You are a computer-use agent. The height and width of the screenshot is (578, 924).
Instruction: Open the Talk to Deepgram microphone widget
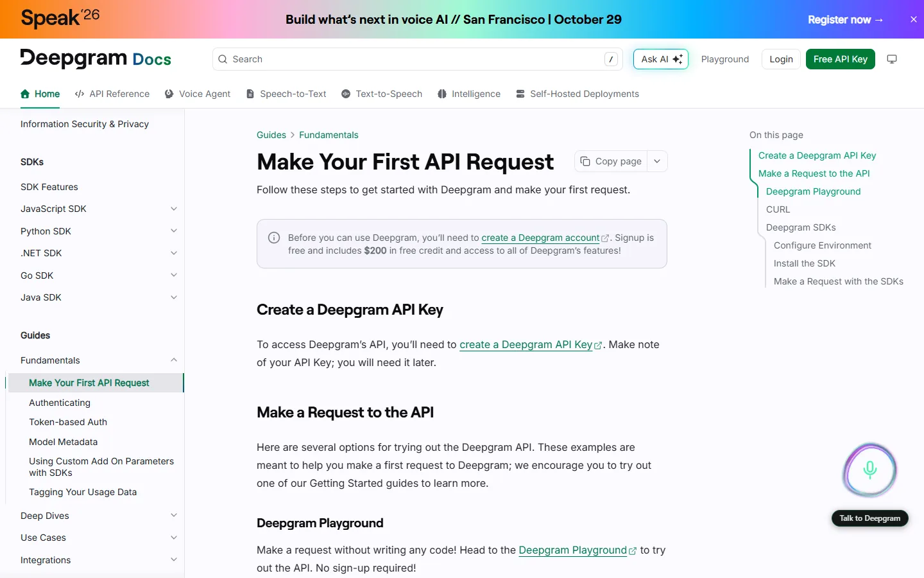(869, 470)
